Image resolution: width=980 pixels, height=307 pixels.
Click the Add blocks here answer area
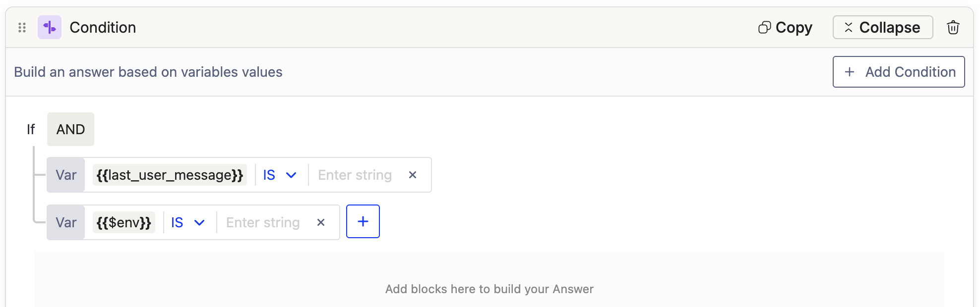click(x=489, y=289)
